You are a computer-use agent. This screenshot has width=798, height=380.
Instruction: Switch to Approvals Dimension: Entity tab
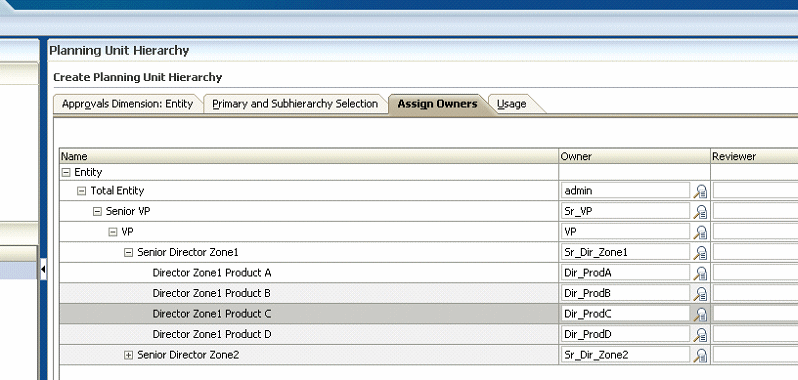click(127, 104)
